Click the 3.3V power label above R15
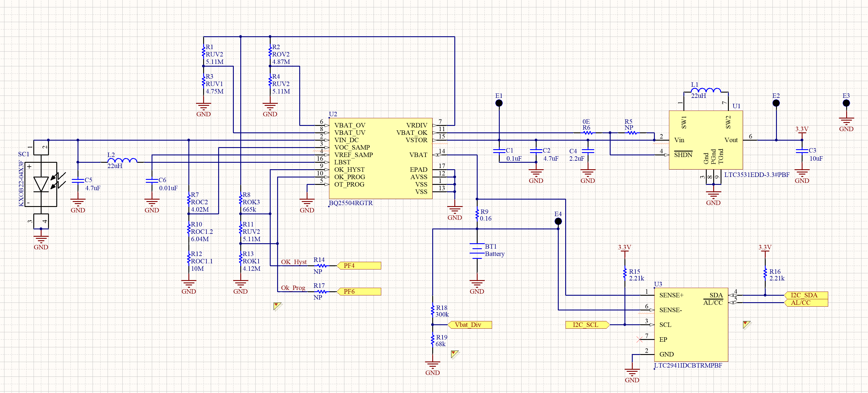 [624, 247]
